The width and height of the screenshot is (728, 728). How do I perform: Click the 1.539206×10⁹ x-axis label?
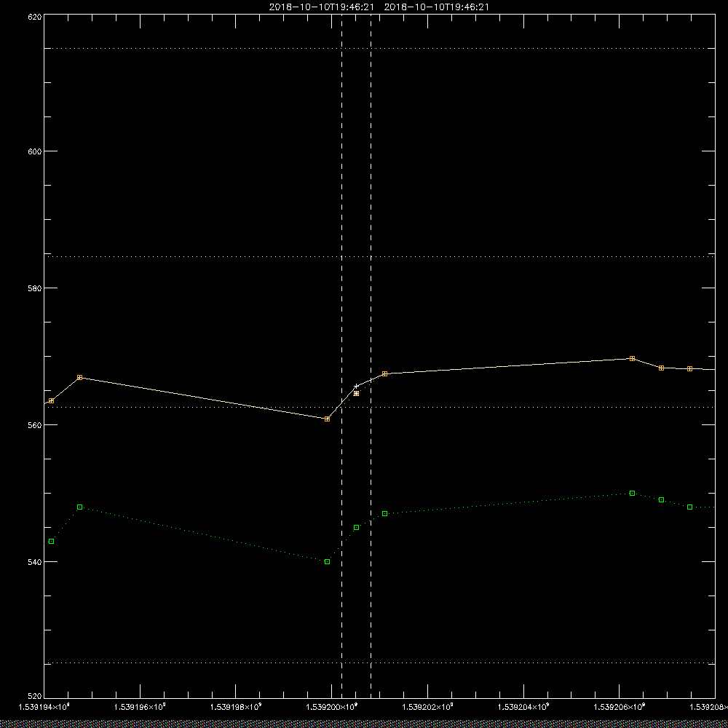[x=620, y=707]
